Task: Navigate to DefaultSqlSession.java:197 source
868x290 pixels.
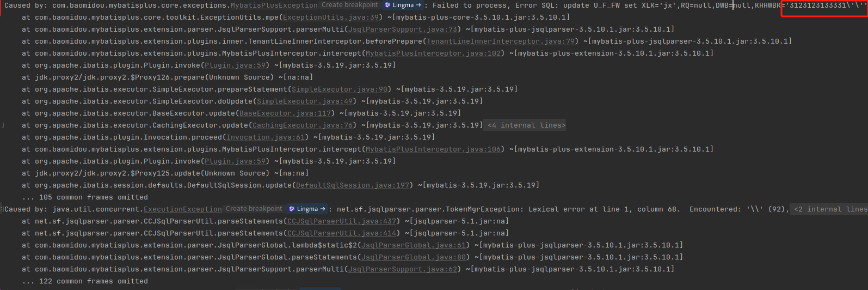Action: click(353, 185)
